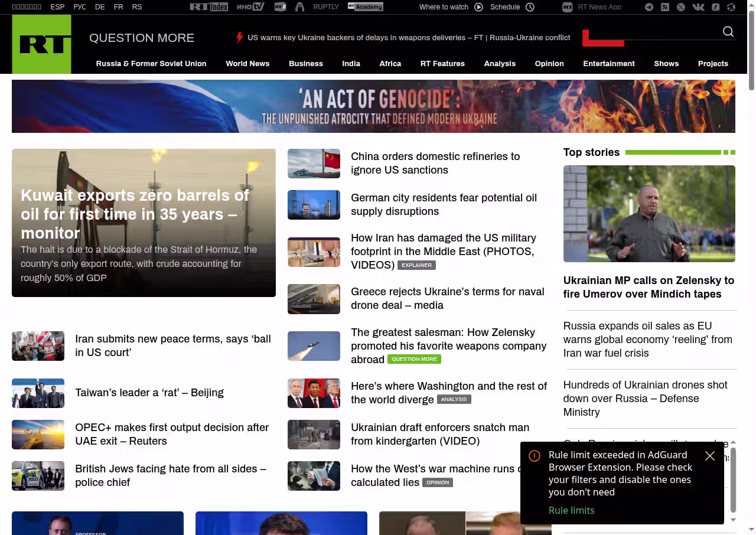Switch site language to ESP

pos(57,7)
